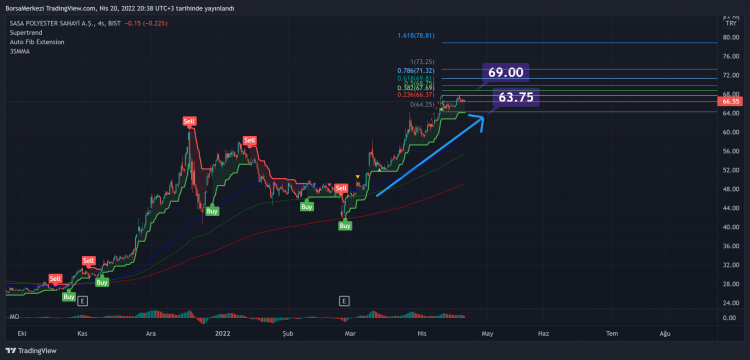Click the Buy marker near Şub
Viewport: 750px width, 360px height.
[x=307, y=207]
